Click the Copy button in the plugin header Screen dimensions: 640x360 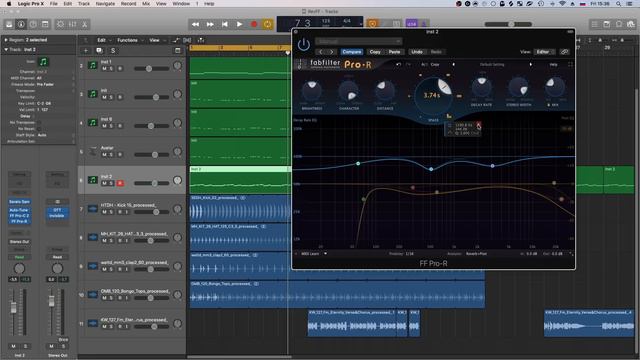point(375,52)
